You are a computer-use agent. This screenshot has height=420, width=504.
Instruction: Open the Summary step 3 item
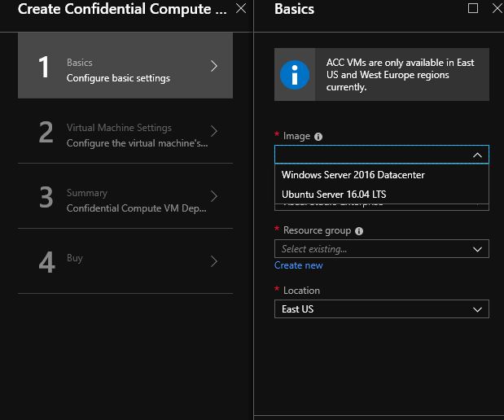(125, 196)
